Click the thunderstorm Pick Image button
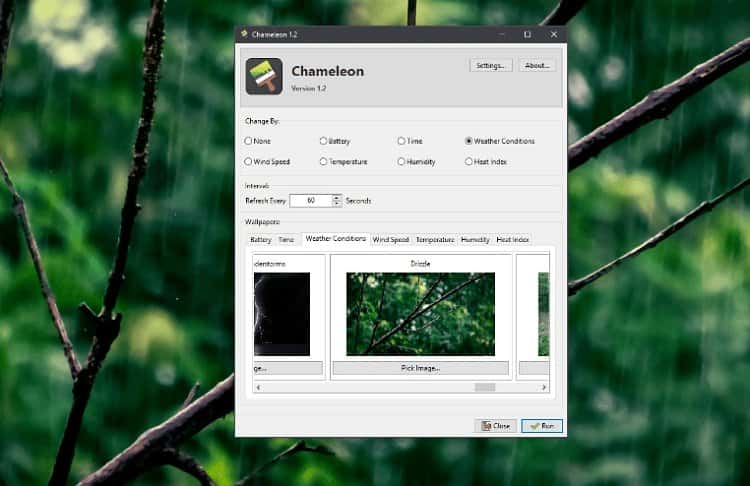Screen dimensions: 750x486 (x=288, y=368)
